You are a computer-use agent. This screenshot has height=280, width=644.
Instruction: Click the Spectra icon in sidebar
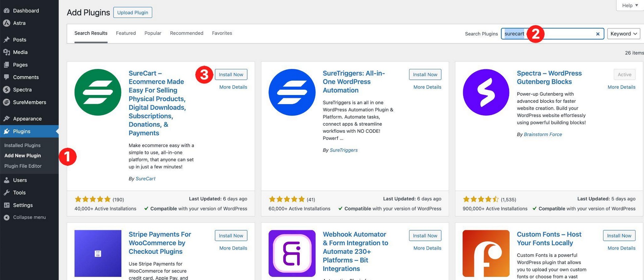click(x=7, y=90)
